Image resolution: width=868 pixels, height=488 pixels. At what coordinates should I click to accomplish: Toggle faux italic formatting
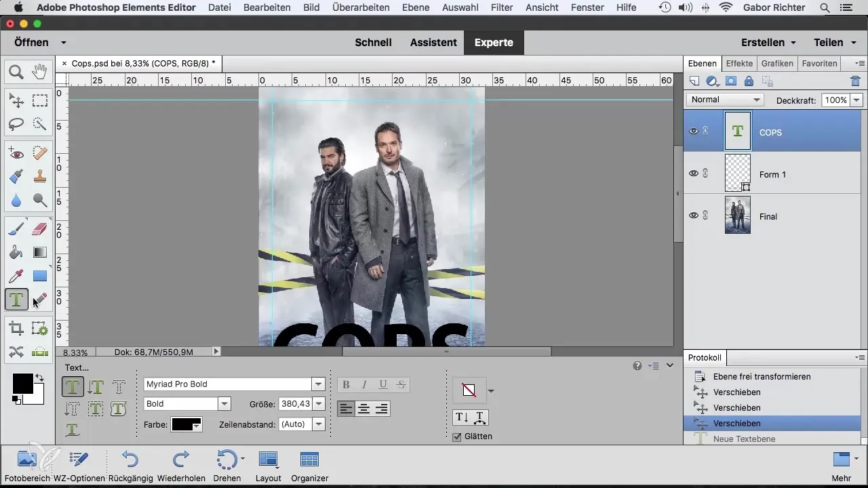coord(365,384)
